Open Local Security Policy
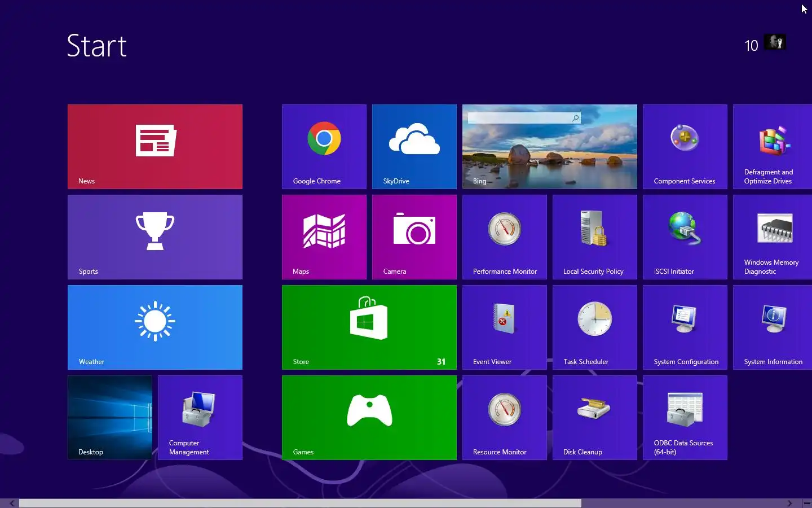This screenshot has height=508, width=812. pyautogui.click(x=595, y=237)
